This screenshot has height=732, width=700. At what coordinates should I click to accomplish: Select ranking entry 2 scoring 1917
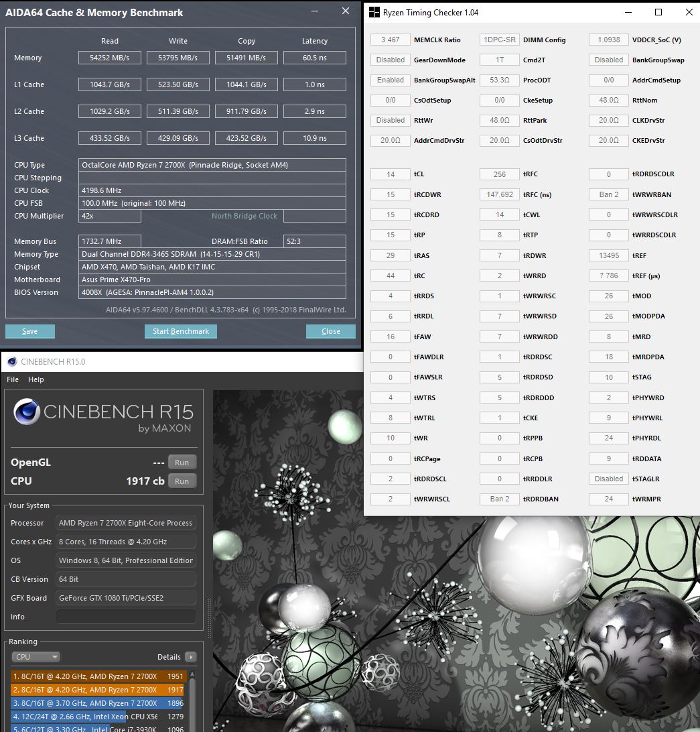click(x=97, y=690)
